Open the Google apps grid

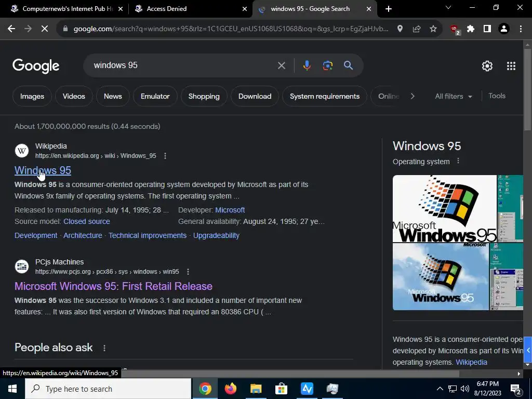(x=511, y=66)
